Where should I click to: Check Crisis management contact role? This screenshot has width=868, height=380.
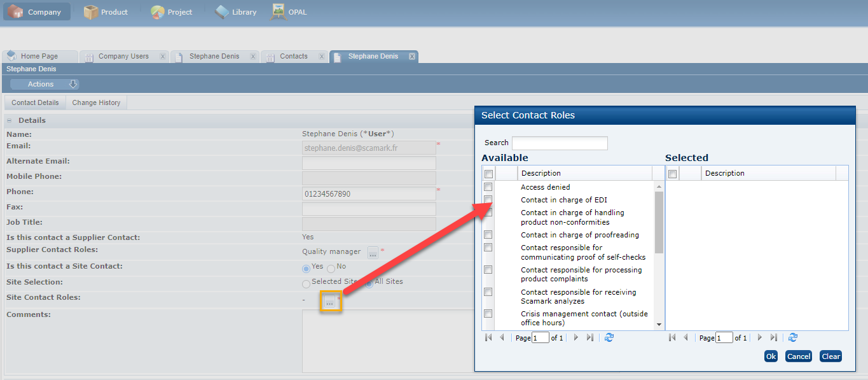(488, 314)
